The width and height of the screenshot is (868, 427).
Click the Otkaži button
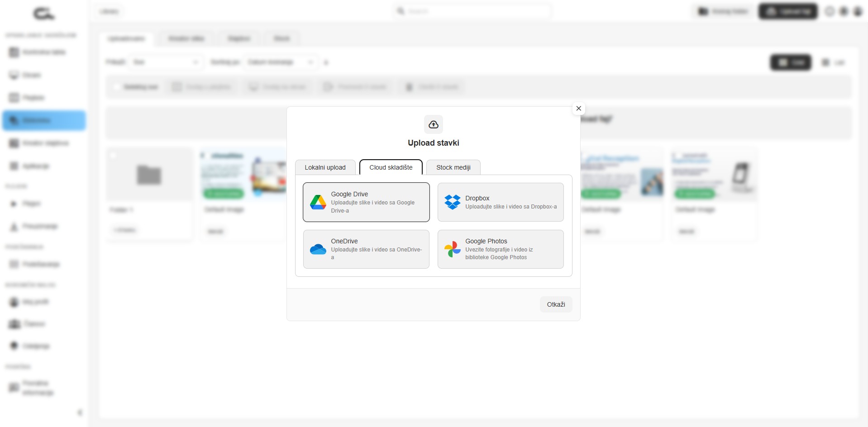(556, 304)
